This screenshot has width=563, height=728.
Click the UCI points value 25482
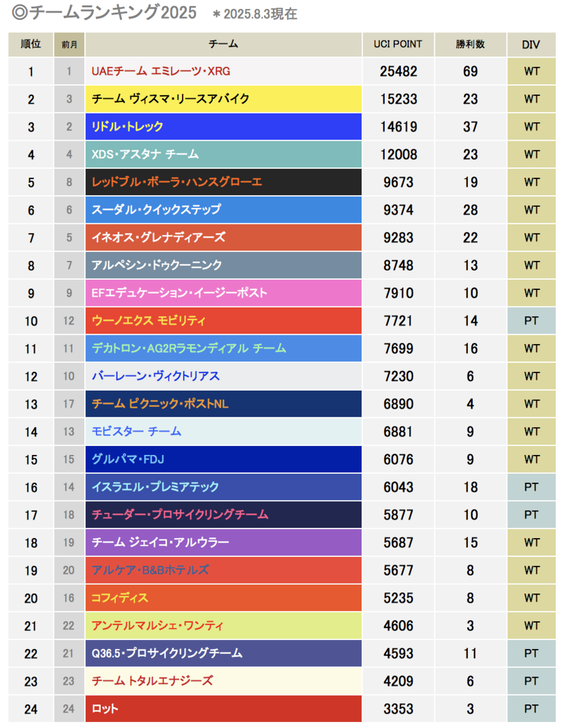pyautogui.click(x=398, y=72)
